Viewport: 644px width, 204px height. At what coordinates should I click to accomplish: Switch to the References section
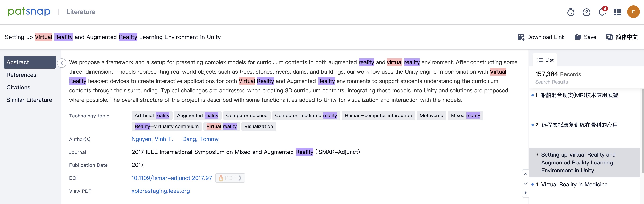pyautogui.click(x=21, y=75)
